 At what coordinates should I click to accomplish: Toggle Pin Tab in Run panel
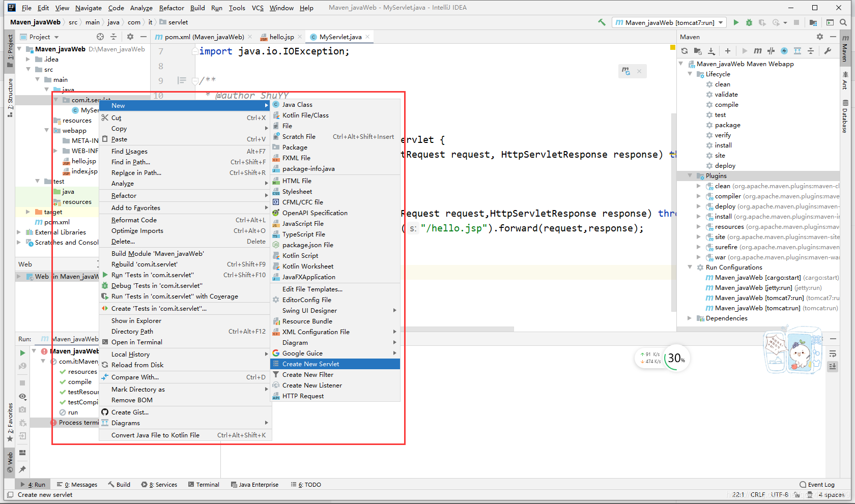coord(22,469)
